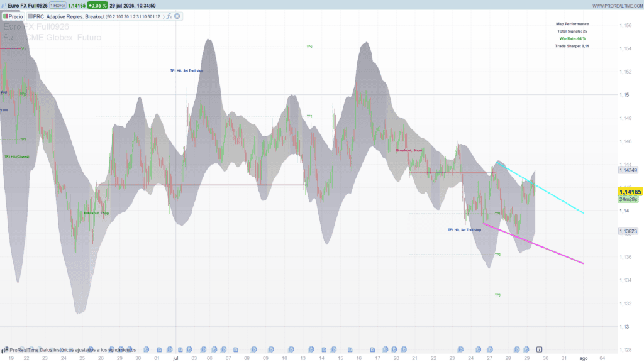Image resolution: width=644 pixels, height=362 pixels.
Task: Click the 1,13823 price axis tag
Action: 628,231
